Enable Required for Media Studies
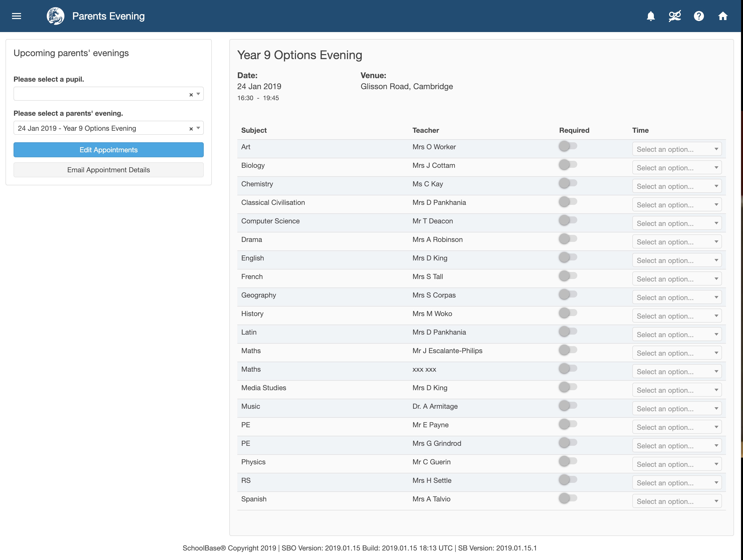The width and height of the screenshot is (743, 560). pos(568,387)
